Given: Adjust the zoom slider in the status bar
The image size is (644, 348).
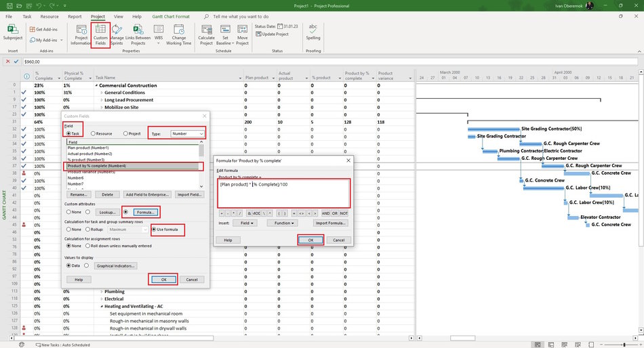Looking at the screenshot, I should (624, 345).
